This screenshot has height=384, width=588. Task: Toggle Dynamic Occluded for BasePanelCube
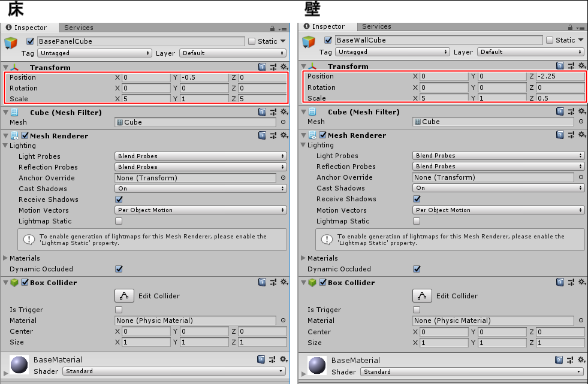tap(119, 268)
